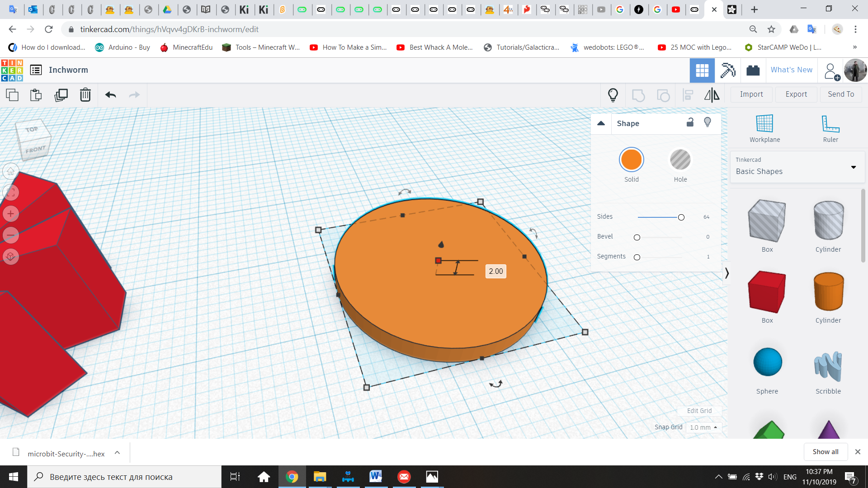Drag the Sides slider for shape
This screenshot has width=868, height=488.
pyautogui.click(x=681, y=217)
